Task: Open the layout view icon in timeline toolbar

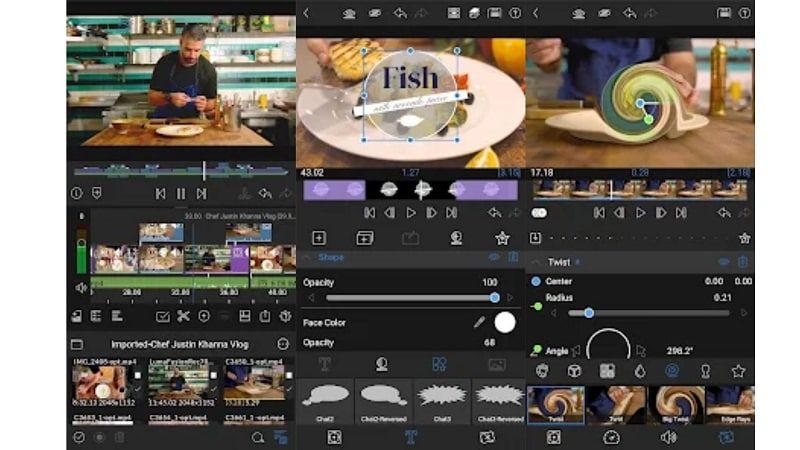Action: click(244, 316)
